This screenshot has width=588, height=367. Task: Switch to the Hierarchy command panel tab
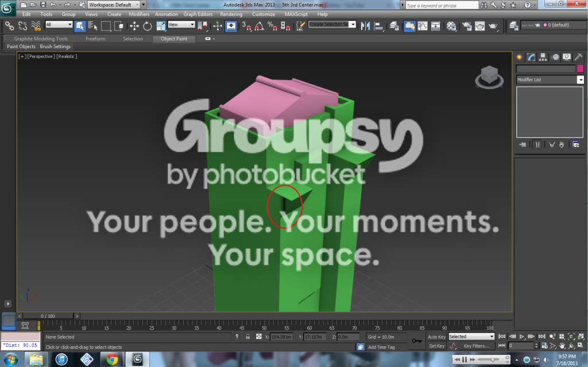pyautogui.click(x=543, y=57)
